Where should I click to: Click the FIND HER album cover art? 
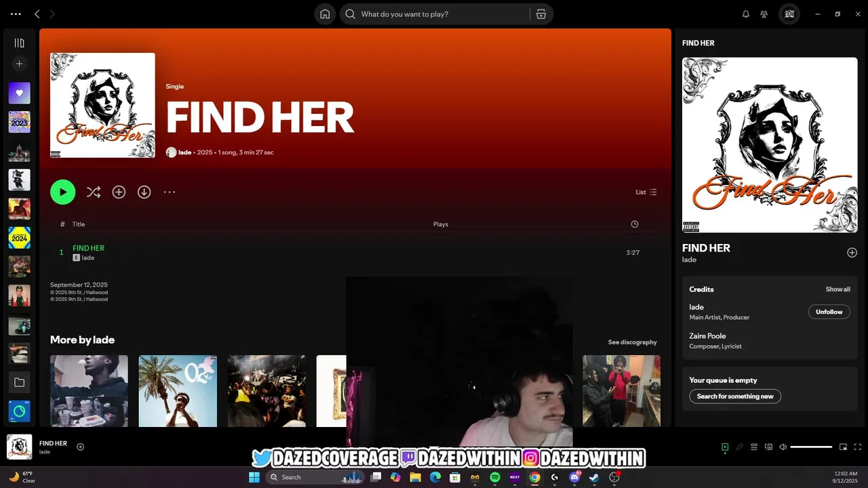click(x=102, y=105)
